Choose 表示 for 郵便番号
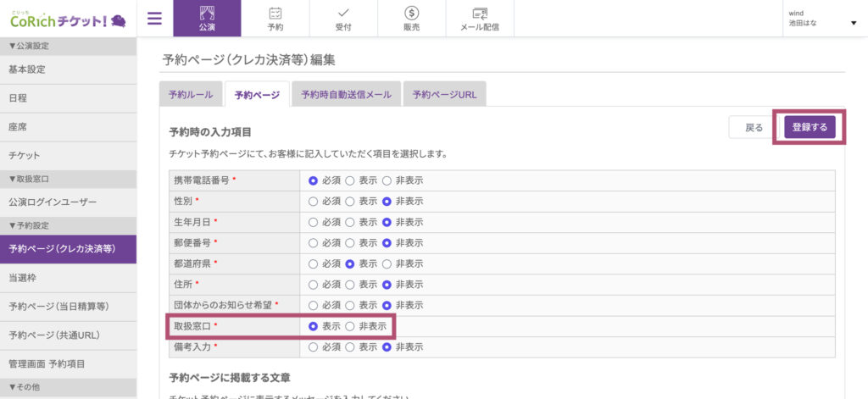This screenshot has height=399, width=868. pyautogui.click(x=350, y=243)
